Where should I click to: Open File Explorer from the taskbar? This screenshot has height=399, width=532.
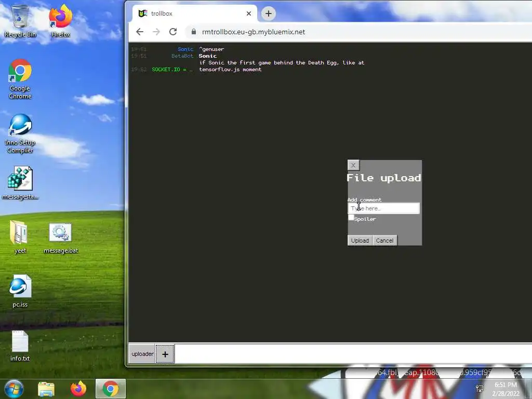tap(46, 389)
